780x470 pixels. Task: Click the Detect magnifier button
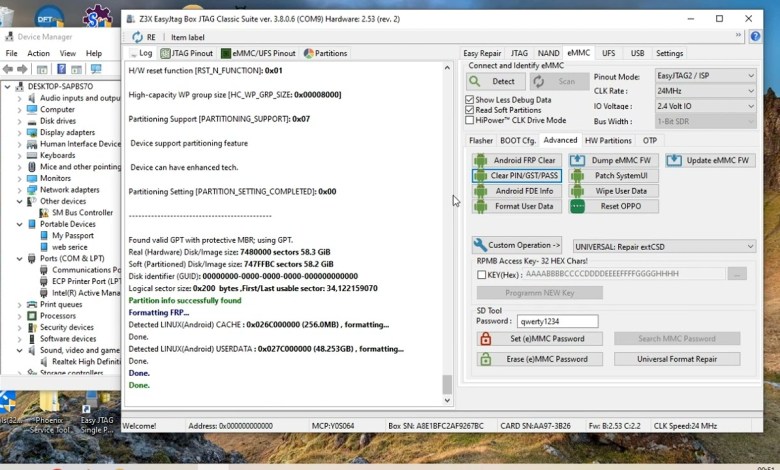coord(496,81)
